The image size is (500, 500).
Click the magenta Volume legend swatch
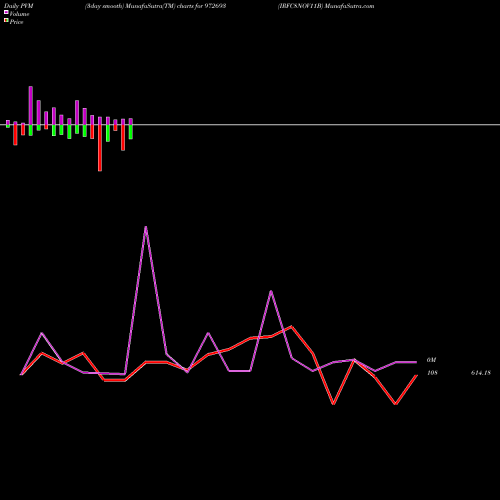click(6, 12)
